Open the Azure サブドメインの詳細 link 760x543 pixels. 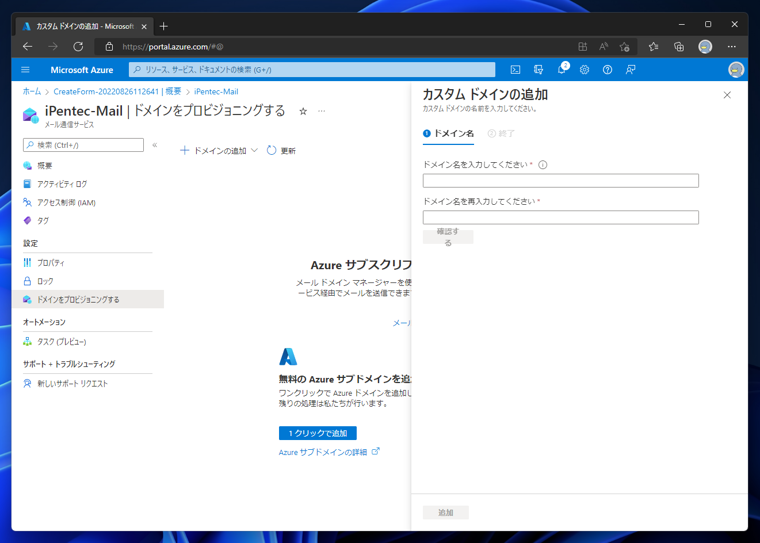[x=329, y=452]
